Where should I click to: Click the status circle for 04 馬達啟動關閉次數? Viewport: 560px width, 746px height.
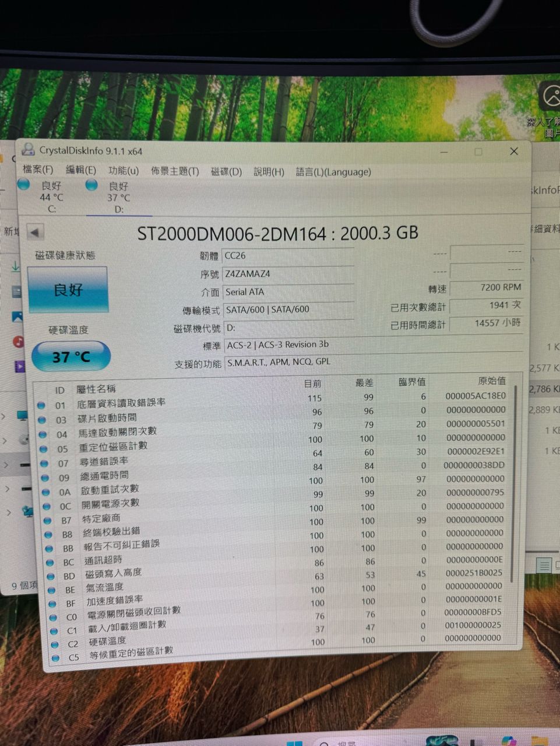point(43,434)
